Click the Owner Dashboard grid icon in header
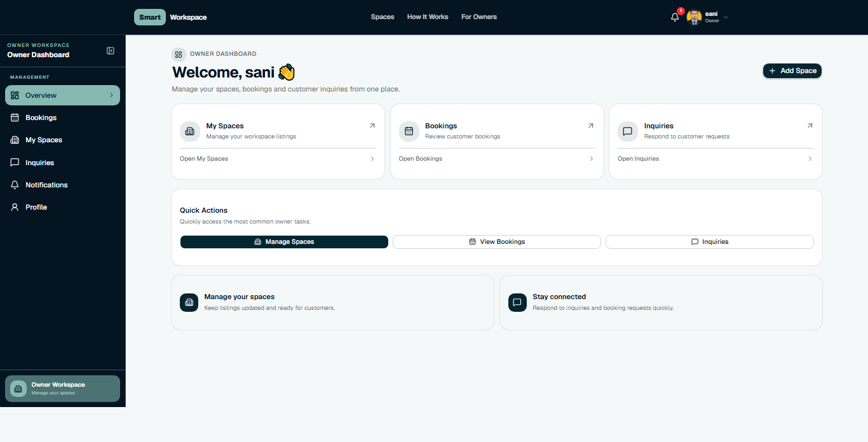868x442 pixels. point(179,55)
